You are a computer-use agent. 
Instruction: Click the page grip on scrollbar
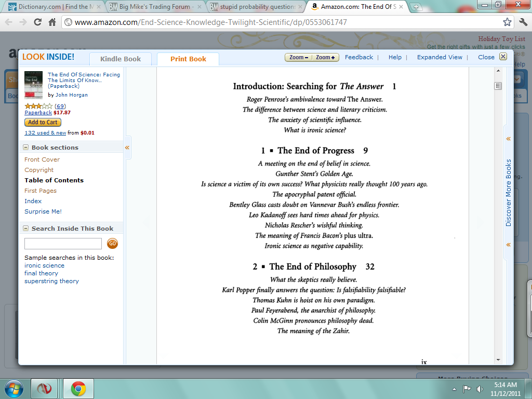click(498, 86)
